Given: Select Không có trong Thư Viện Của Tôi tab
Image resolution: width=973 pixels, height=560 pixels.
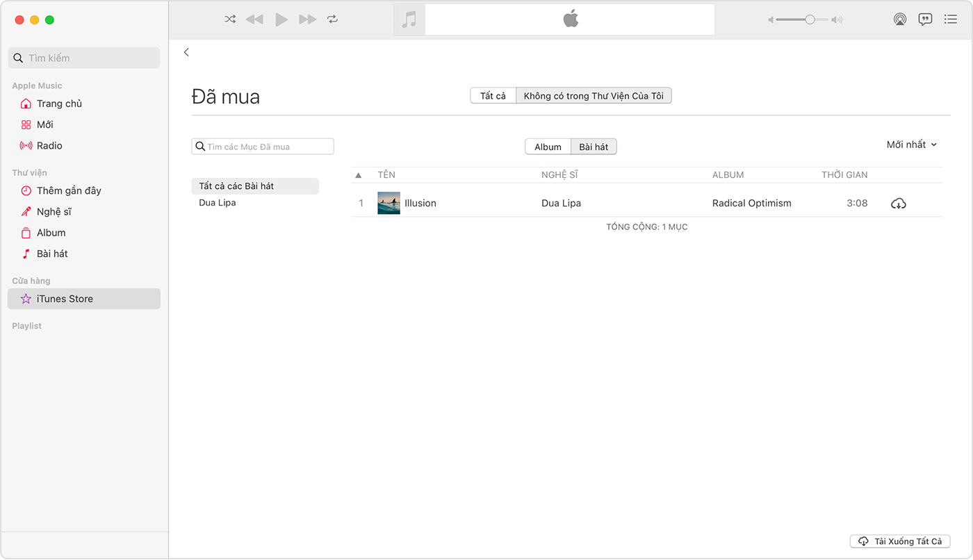Looking at the screenshot, I should [x=594, y=96].
